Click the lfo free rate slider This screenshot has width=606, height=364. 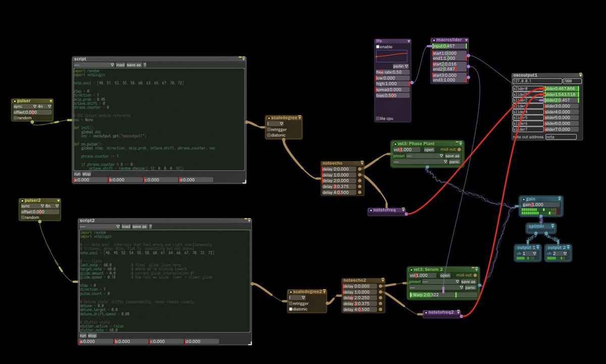point(393,72)
